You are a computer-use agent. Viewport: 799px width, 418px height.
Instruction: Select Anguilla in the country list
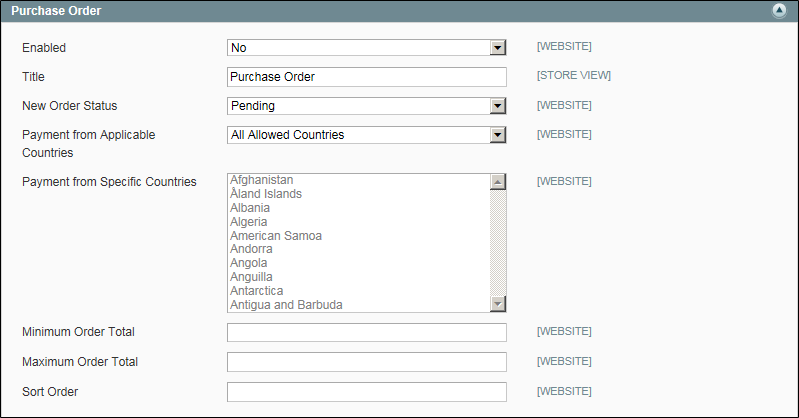pyautogui.click(x=359, y=277)
